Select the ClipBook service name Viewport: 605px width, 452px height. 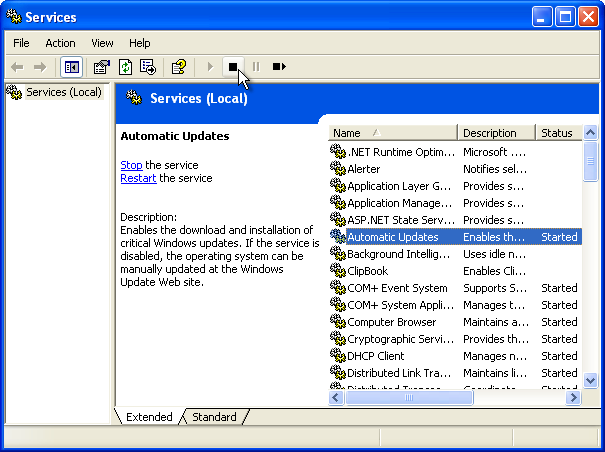click(x=367, y=271)
